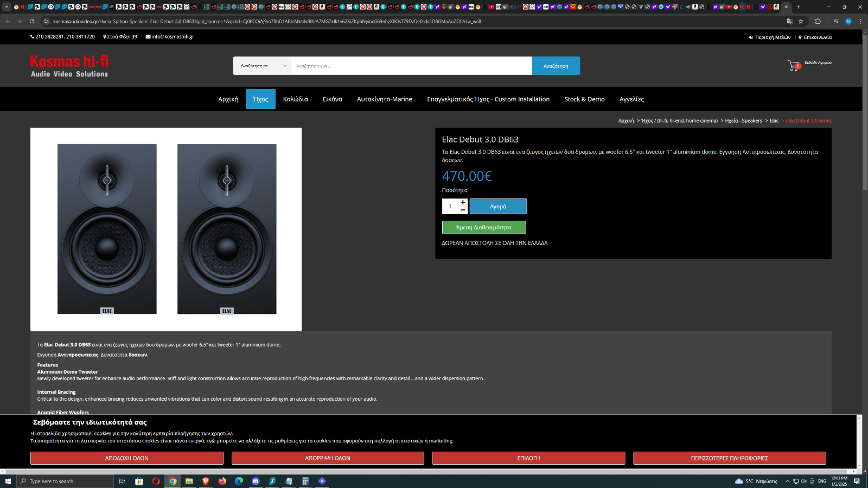
Task: Open the Αυτοκίνητο-Marine menu item
Action: point(385,99)
